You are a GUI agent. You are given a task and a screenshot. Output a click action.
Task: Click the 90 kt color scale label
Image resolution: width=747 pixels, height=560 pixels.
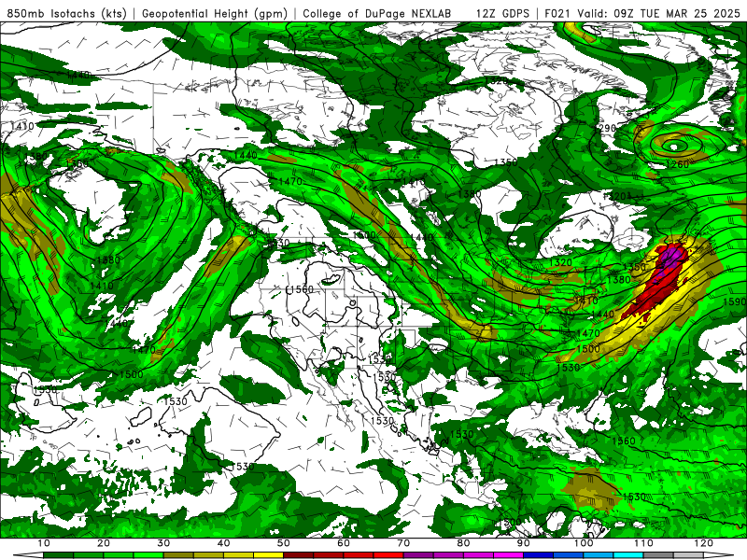coord(524,543)
